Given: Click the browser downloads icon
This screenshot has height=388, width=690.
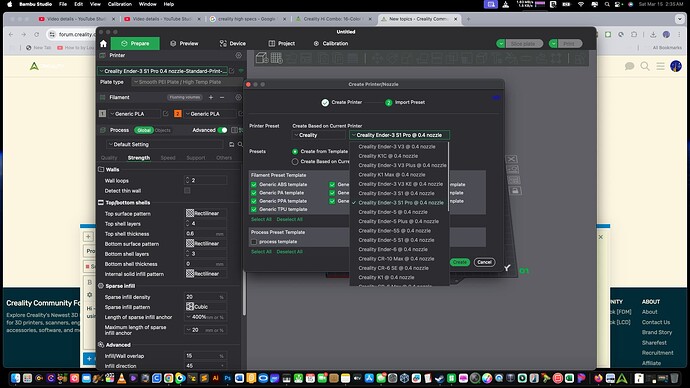Looking at the screenshot, I should click(653, 34).
